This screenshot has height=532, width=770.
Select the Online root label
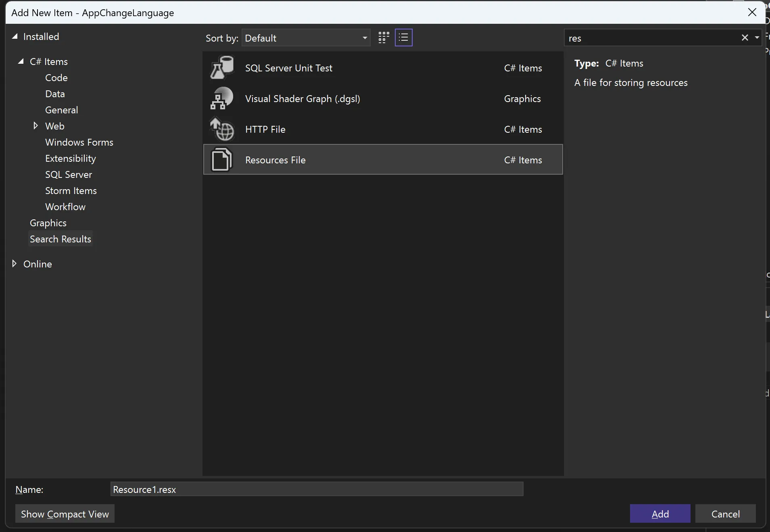[x=38, y=264]
